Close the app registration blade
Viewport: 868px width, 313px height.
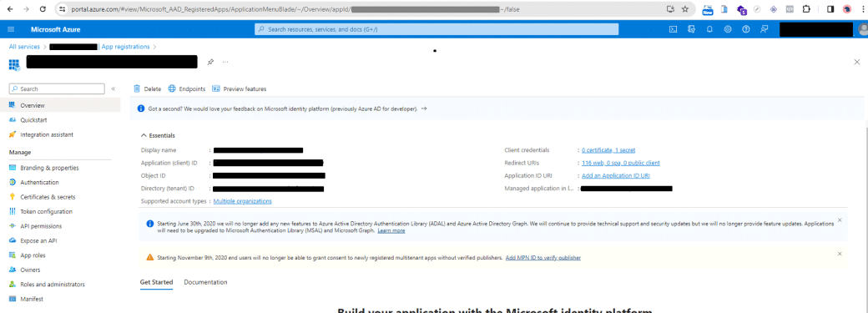click(857, 62)
